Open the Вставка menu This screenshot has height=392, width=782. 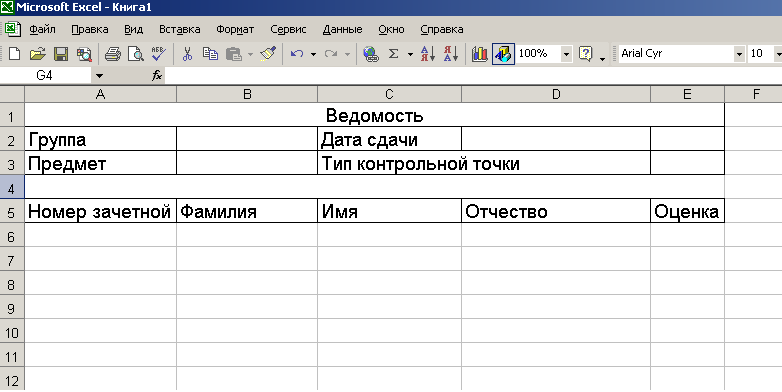pyautogui.click(x=180, y=29)
